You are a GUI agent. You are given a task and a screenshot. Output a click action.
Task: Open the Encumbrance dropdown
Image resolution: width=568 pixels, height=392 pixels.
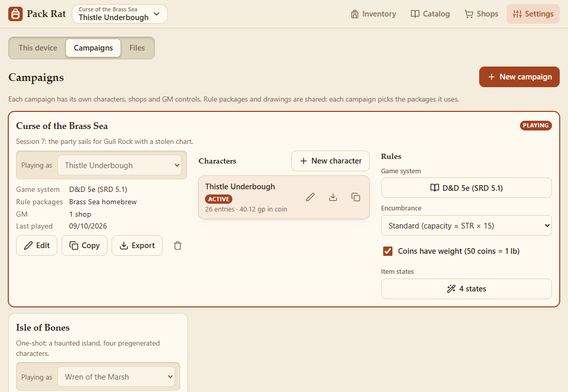click(x=466, y=225)
